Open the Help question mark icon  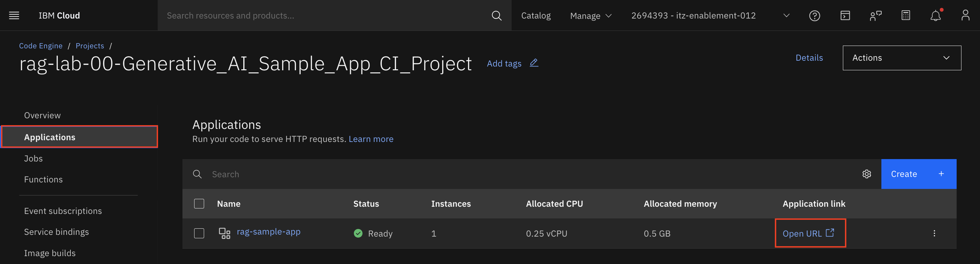point(814,15)
